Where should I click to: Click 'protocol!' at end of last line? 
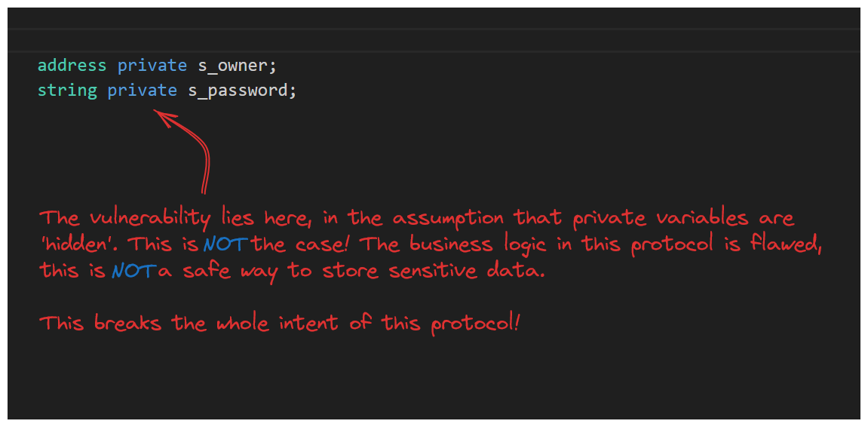(x=475, y=324)
